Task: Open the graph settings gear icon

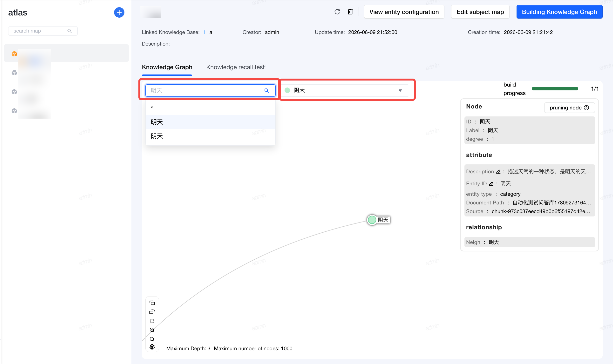Action: (x=152, y=347)
